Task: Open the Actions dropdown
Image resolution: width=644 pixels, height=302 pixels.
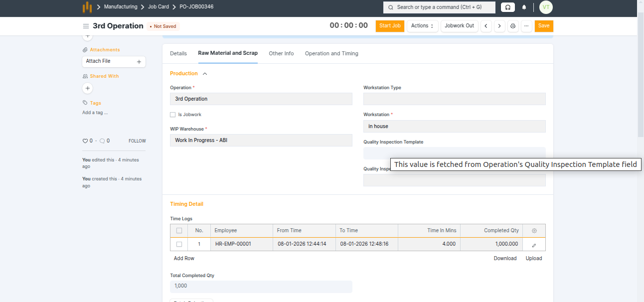Action: coord(422,26)
